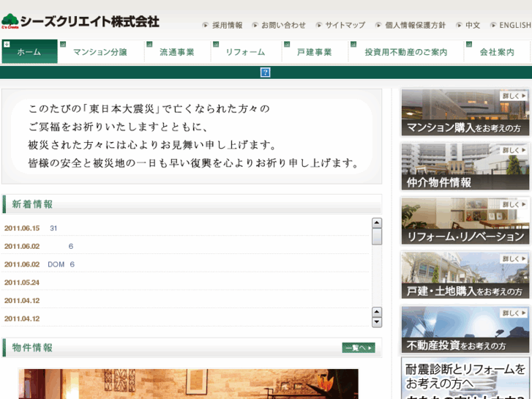Click the small icon on 会社案内 tab
Viewport: 532px width, 399px height.
[x=469, y=44]
